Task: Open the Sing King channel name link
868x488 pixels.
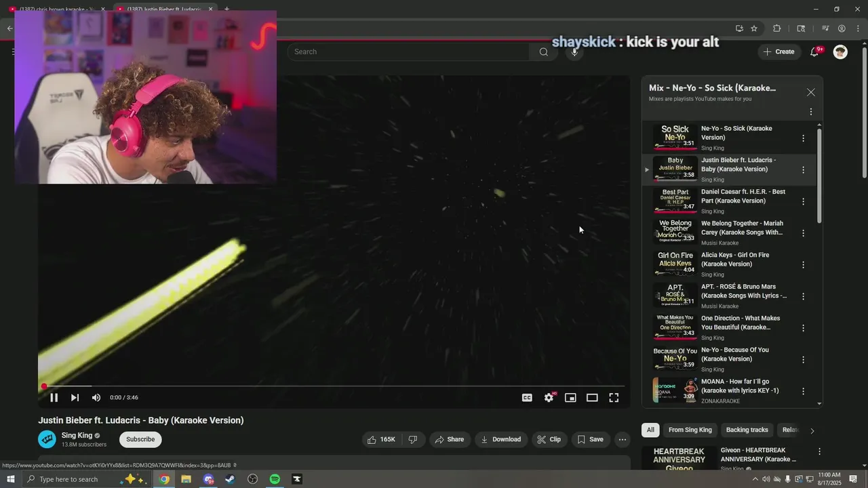Action: click(x=77, y=436)
